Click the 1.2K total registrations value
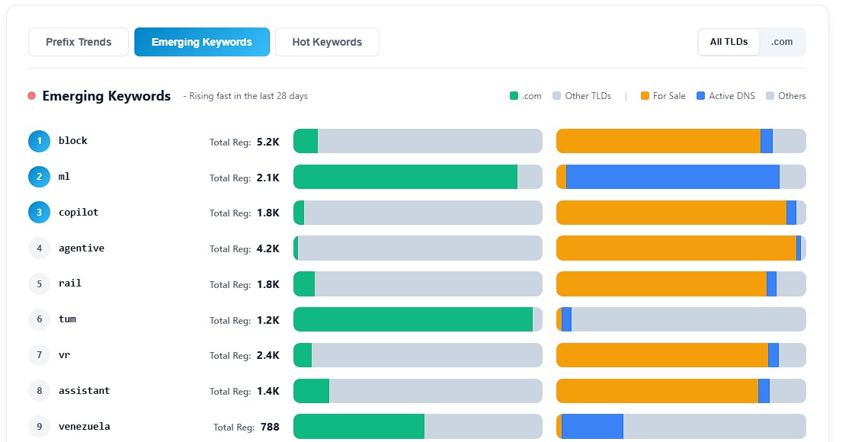This screenshot has width=868, height=442. click(268, 320)
